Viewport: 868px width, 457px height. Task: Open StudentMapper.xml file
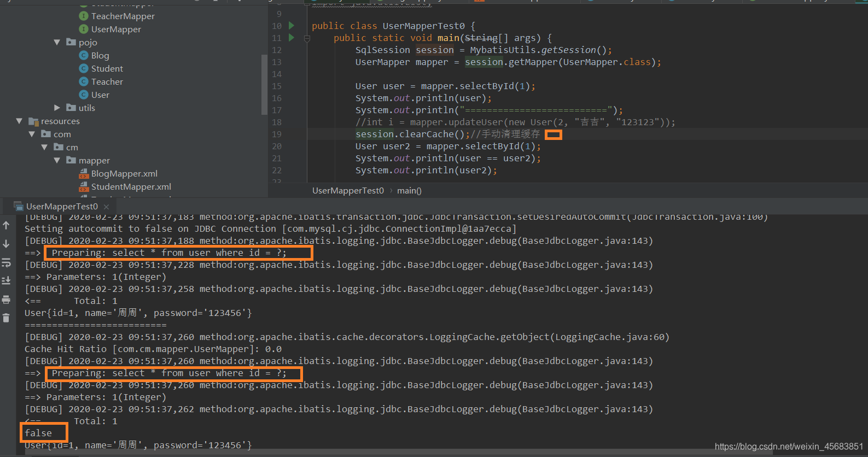(x=131, y=187)
